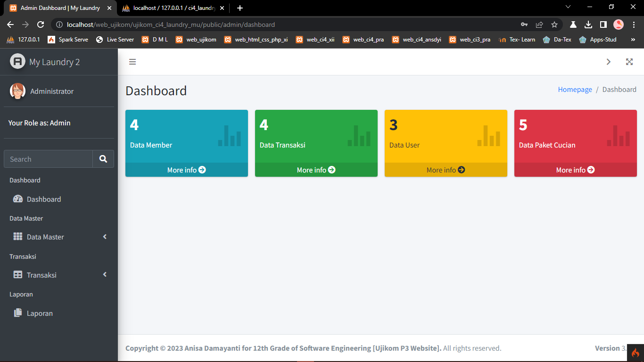Open More info on Data Member card
The image size is (644, 362).
[186, 170]
